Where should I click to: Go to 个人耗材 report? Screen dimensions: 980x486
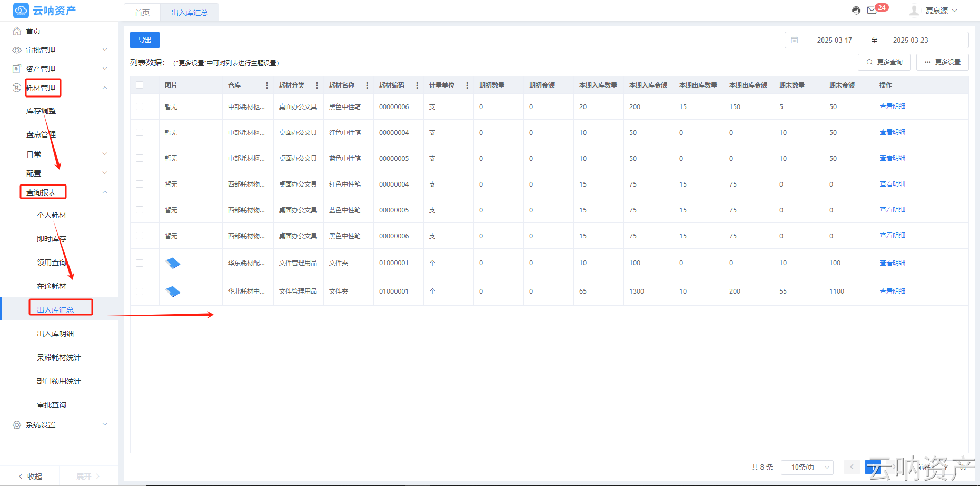tap(52, 215)
